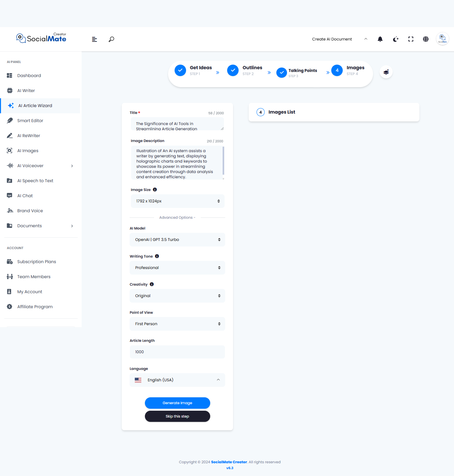The image size is (454, 476).
Task: Click Writing Tone info icon
Action: 157,256
